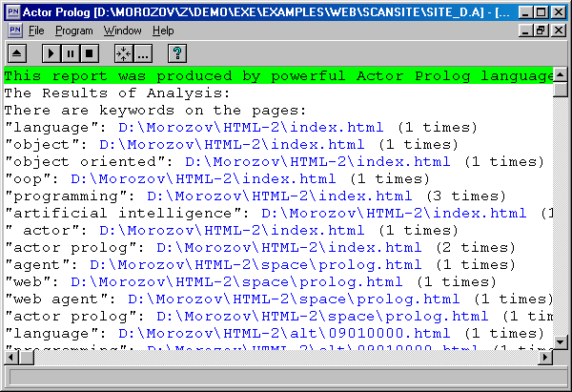Open alt\09010000.html link for "language"
This screenshot has height=392, width=572.
[x=284, y=333]
